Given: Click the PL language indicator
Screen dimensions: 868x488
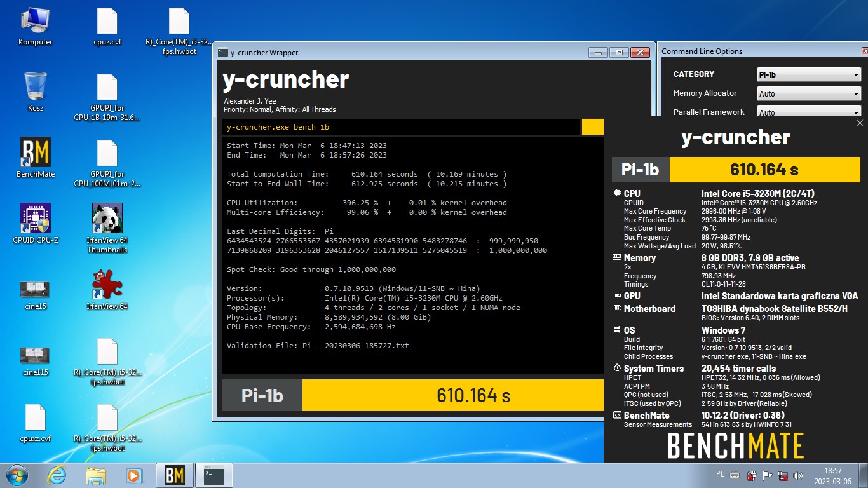Looking at the screenshot, I should [x=720, y=475].
